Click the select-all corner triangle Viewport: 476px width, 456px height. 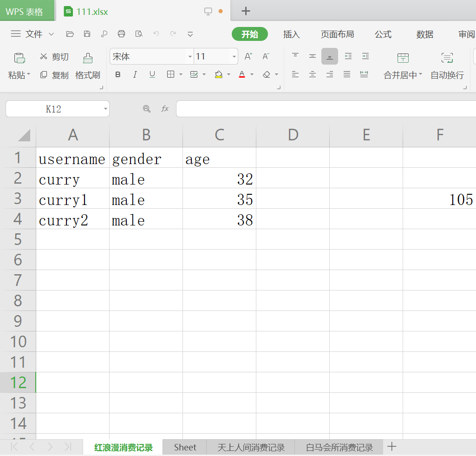[24, 135]
